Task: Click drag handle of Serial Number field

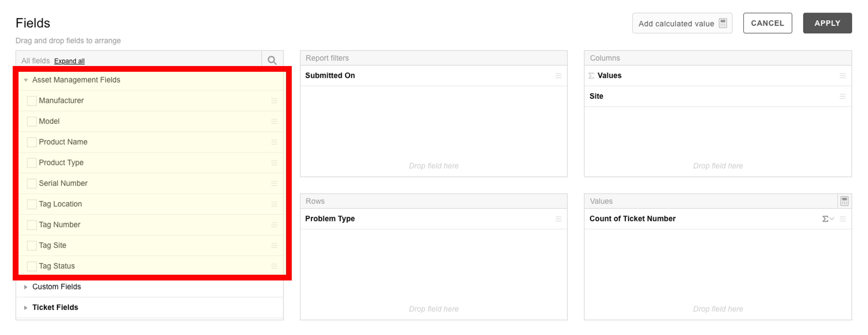Action: (x=274, y=183)
